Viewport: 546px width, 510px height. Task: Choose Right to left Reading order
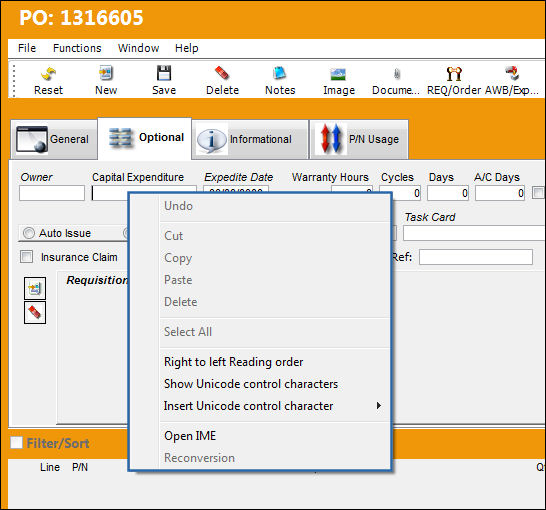point(260,362)
